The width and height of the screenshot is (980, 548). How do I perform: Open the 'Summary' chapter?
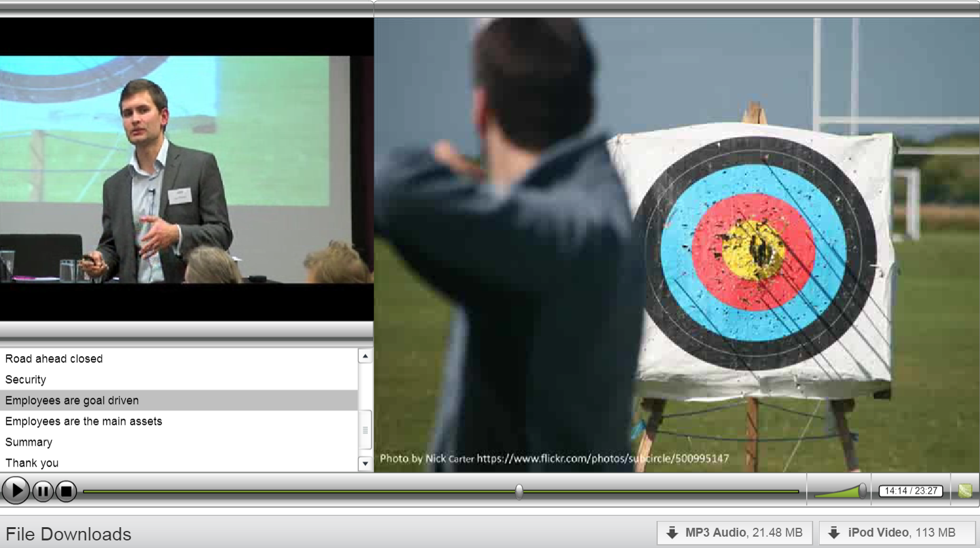point(29,442)
